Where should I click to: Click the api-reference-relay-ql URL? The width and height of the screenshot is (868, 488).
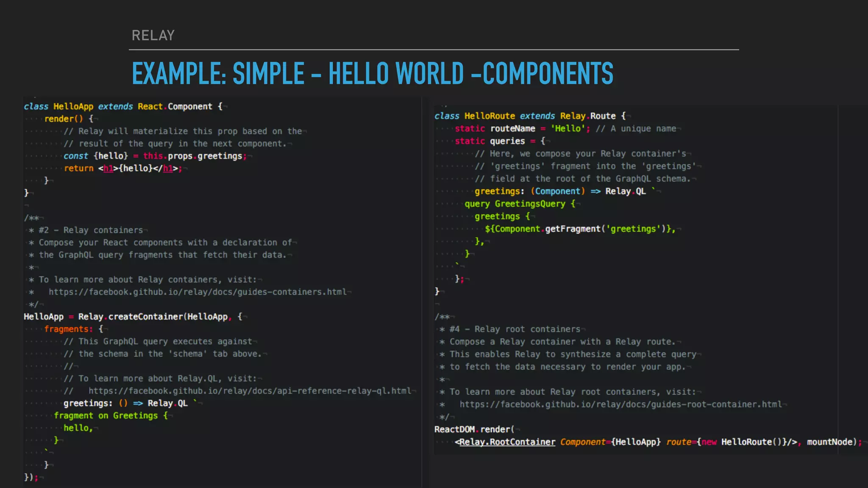point(250,391)
